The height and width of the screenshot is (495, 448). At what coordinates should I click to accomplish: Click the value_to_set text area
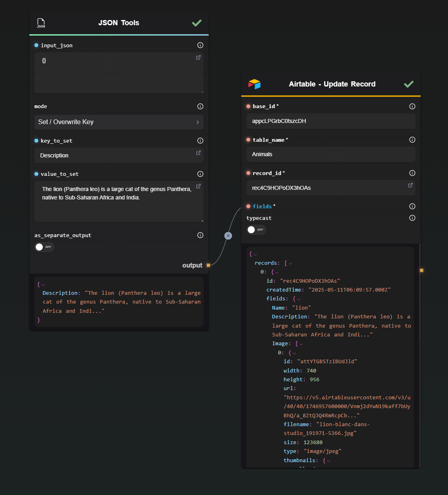(119, 201)
